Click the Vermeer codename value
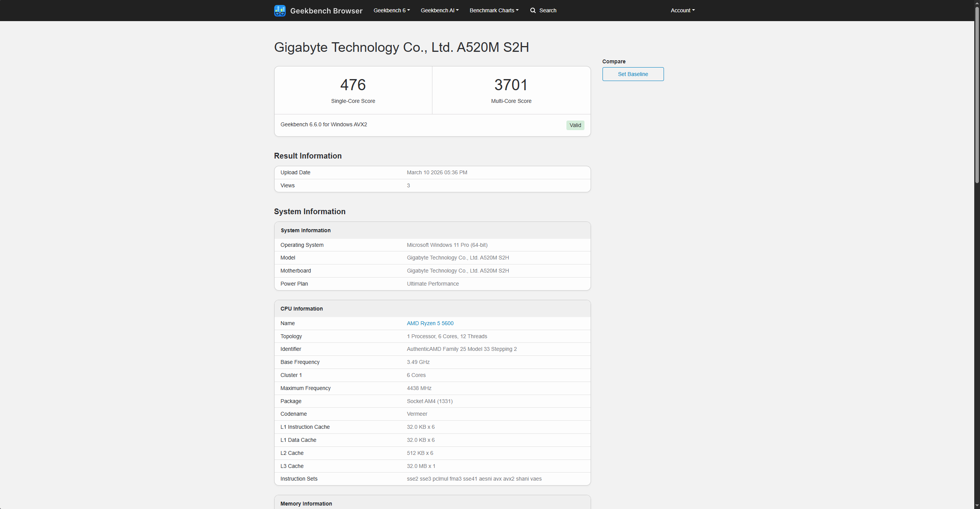 click(417, 414)
